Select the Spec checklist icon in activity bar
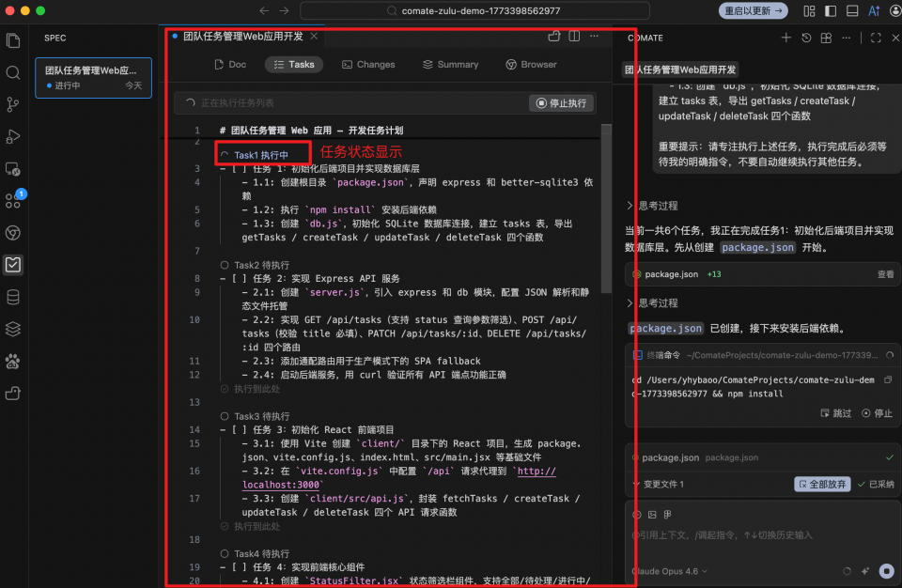 pos(12,265)
